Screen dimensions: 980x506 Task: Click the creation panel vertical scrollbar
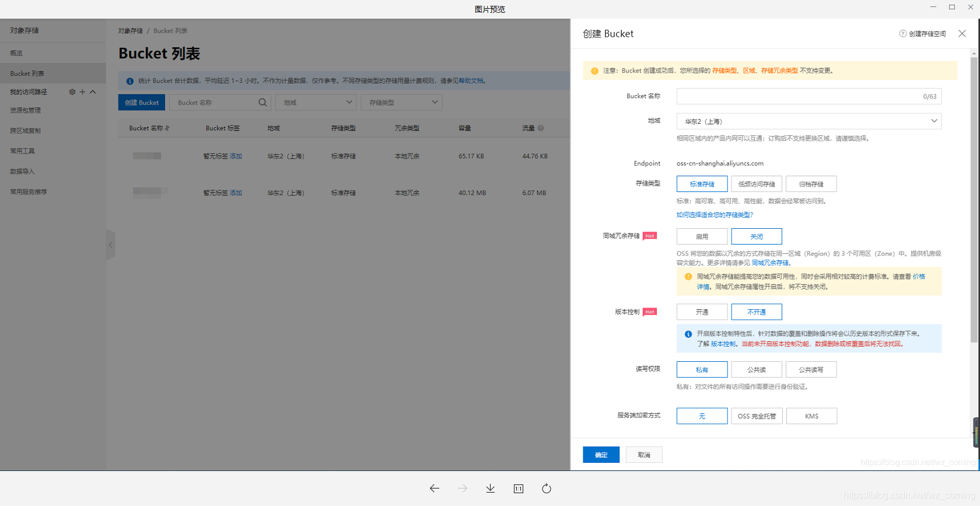point(974,198)
